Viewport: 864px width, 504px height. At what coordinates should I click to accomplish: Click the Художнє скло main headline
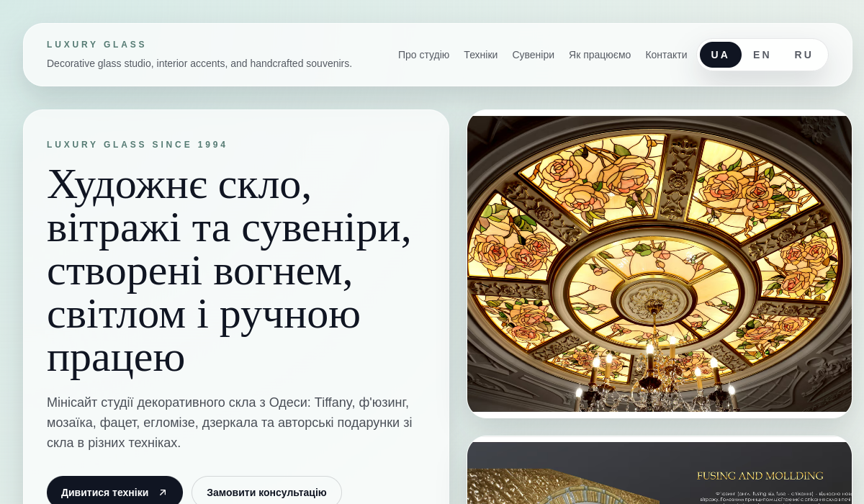click(x=229, y=271)
